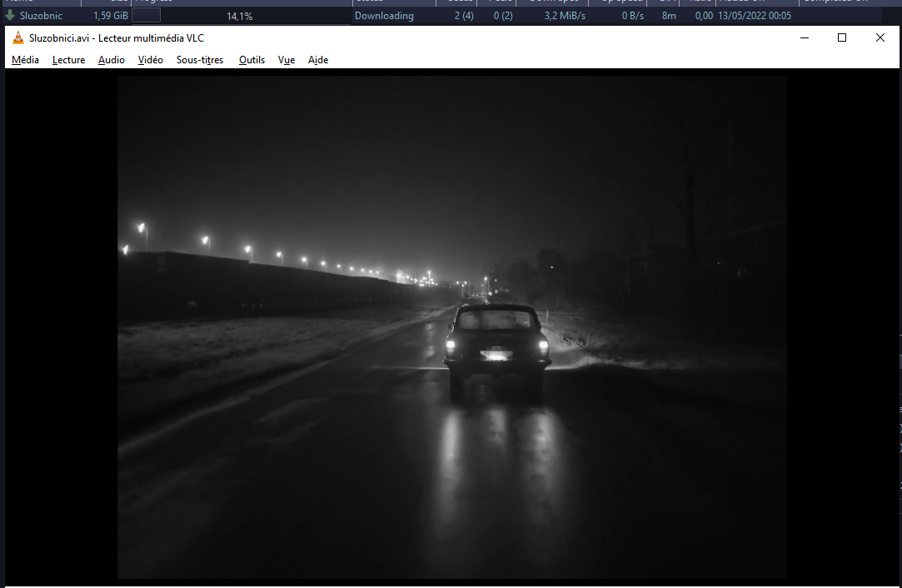
Task: Select the Sluzobnic torrent name in torrent client
Action: [41, 16]
